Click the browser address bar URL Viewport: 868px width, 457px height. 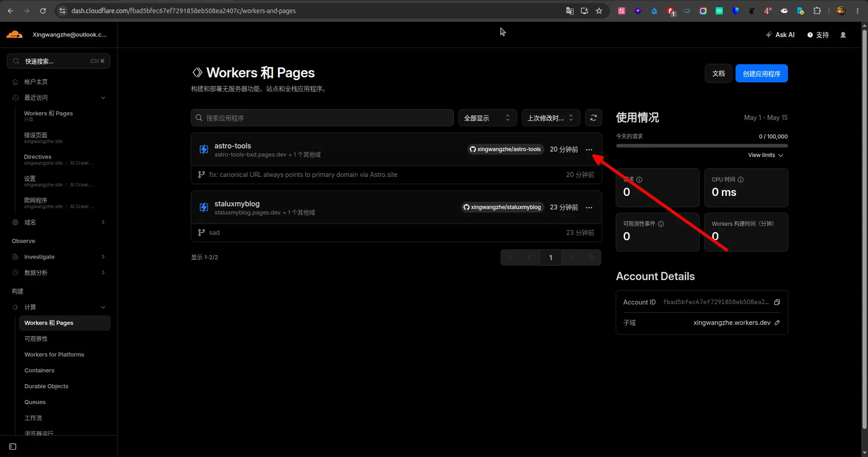coord(184,11)
